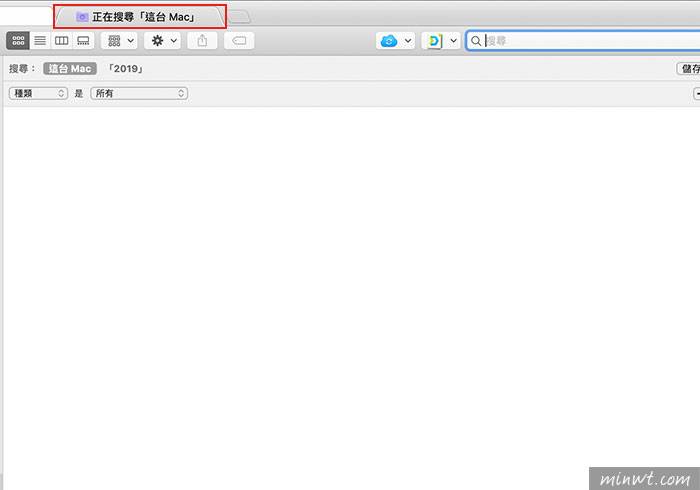
Task: Expand the 種類 criteria dropdown
Action: click(x=38, y=93)
